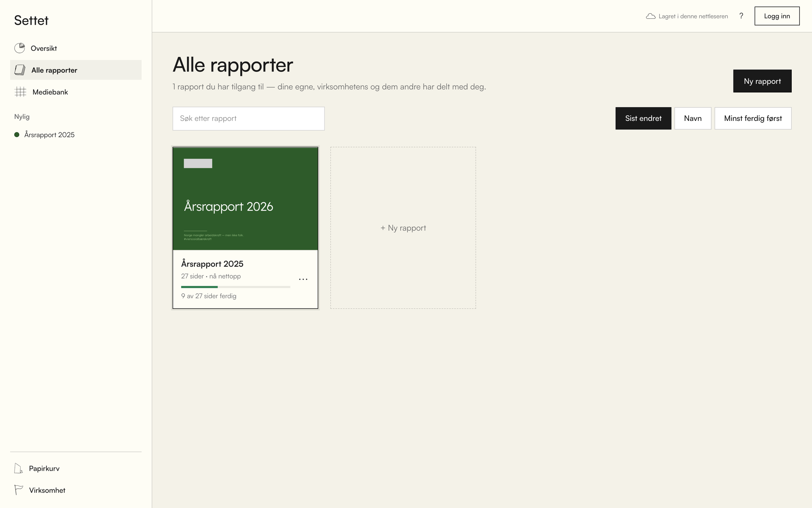812x508 pixels.
Task: Click the Lagret i denne nettleseren label
Action: point(693,16)
